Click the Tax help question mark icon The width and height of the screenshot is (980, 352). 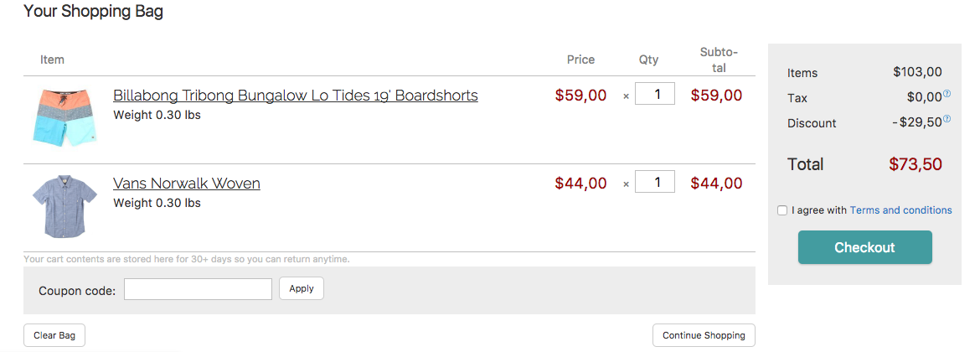[946, 94]
